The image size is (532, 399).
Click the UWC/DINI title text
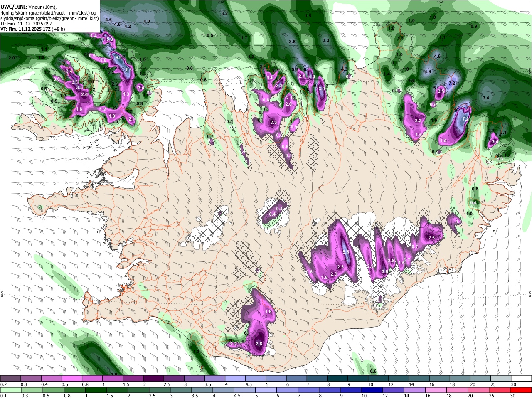click(x=12, y=7)
